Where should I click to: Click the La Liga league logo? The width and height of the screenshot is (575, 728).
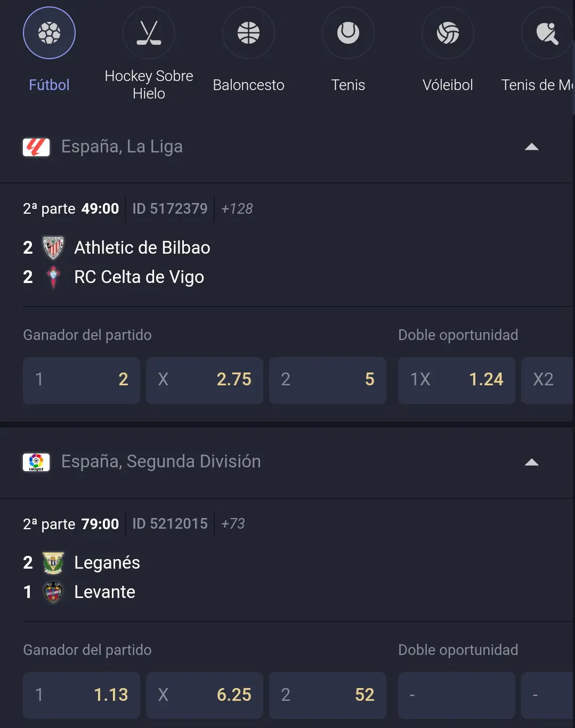tap(36, 147)
